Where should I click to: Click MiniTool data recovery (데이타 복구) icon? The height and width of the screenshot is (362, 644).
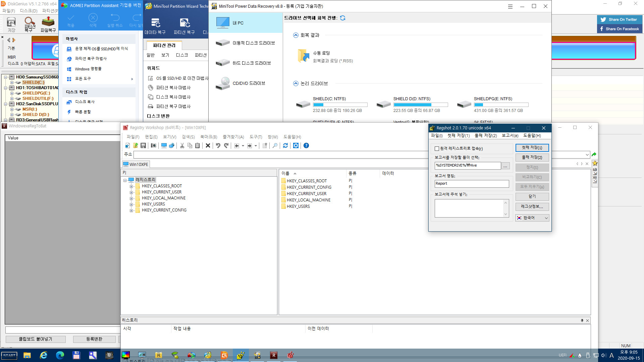coord(155,26)
